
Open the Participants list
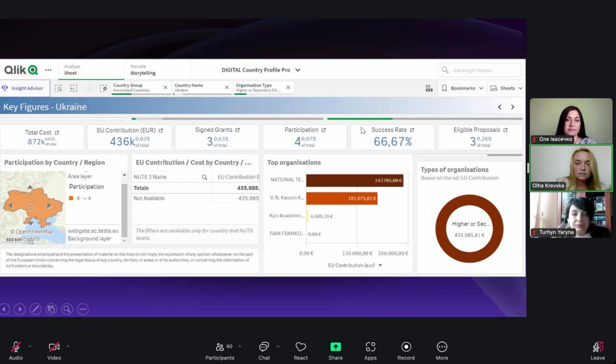tap(220, 348)
